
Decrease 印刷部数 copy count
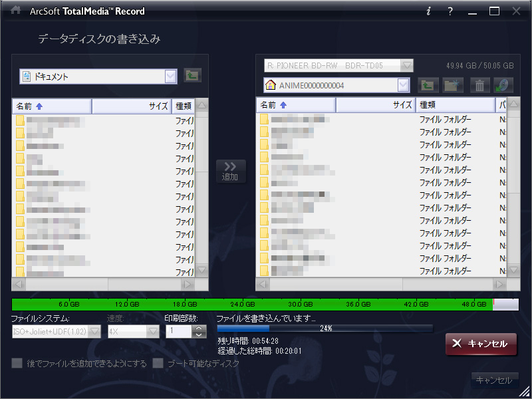pos(199,334)
